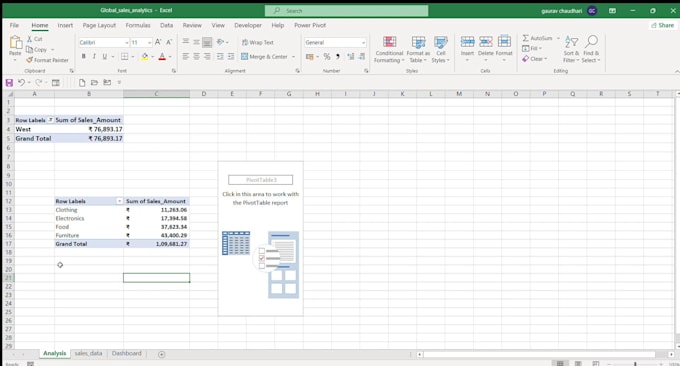Screen dimensions: 680x366
Task: Decrease decimal places
Action: [362, 56]
